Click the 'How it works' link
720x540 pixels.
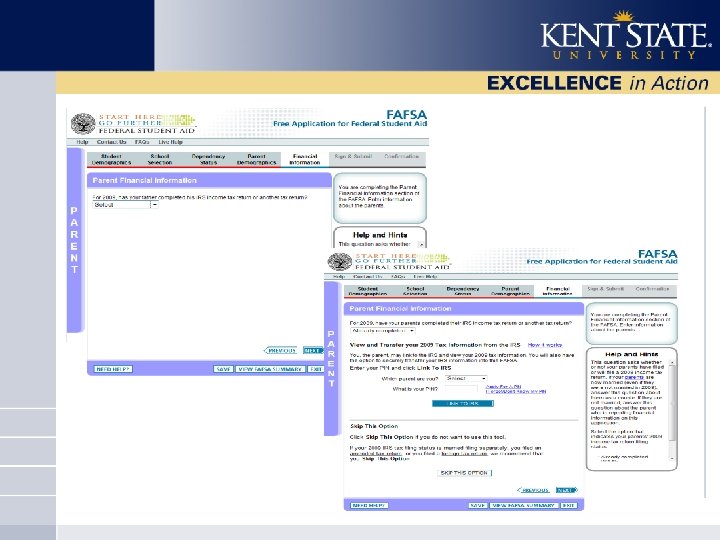click(x=545, y=345)
